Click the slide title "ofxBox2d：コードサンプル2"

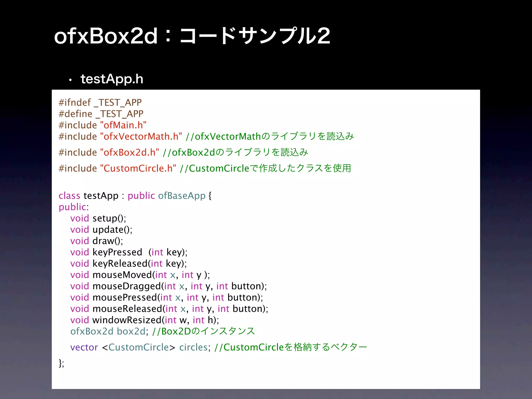click(192, 36)
